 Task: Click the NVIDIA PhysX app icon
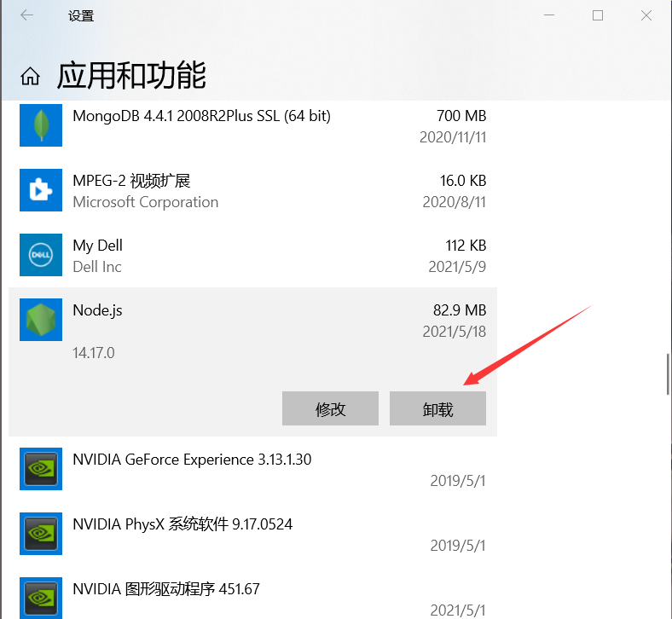pyautogui.click(x=41, y=534)
